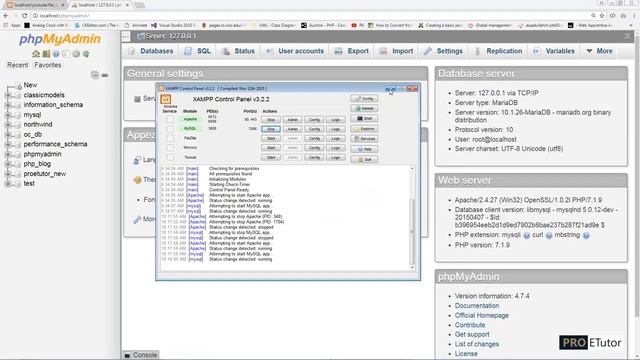
Task: Expand proetutor_new database tree node
Action: click(8, 174)
